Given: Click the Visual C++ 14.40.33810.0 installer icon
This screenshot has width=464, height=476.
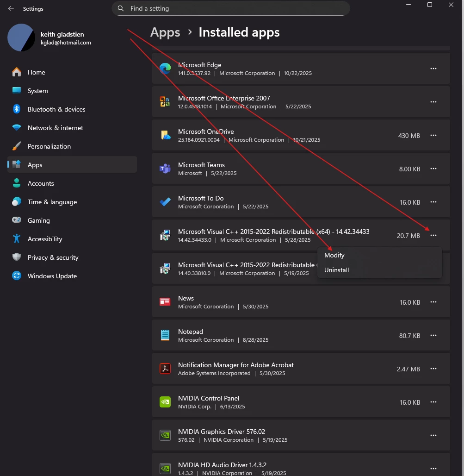Looking at the screenshot, I should click(x=165, y=269).
